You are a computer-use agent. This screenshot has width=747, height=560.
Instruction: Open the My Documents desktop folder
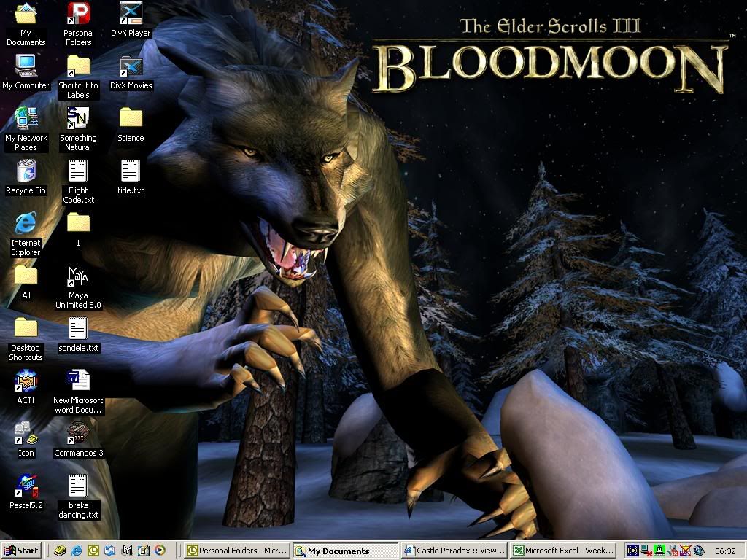pyautogui.click(x=26, y=24)
